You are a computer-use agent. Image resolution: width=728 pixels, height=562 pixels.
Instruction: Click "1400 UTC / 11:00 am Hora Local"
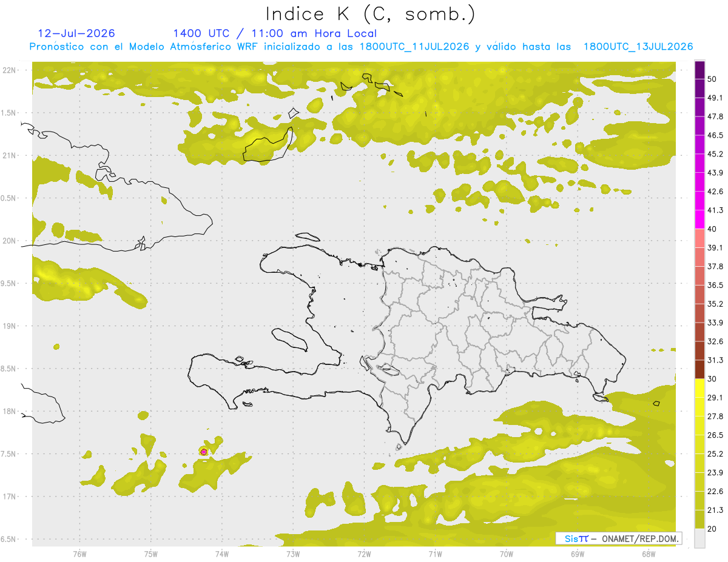coord(275,33)
